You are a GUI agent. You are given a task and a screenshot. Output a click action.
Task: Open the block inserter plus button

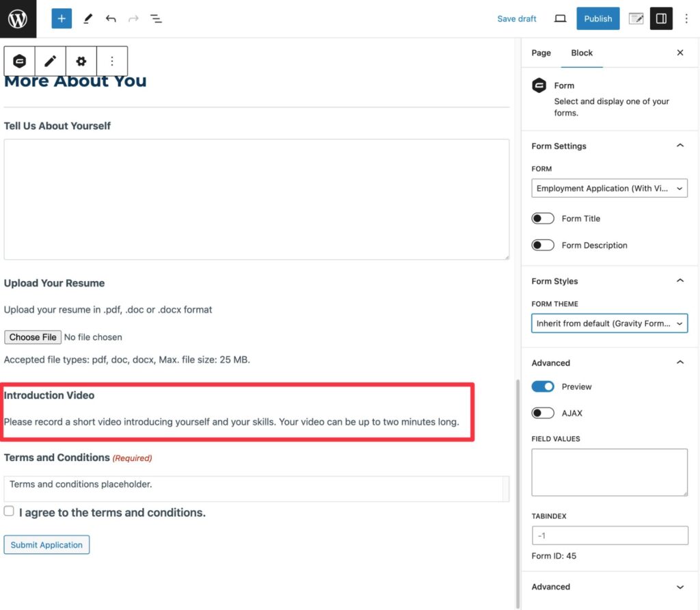[x=62, y=18]
